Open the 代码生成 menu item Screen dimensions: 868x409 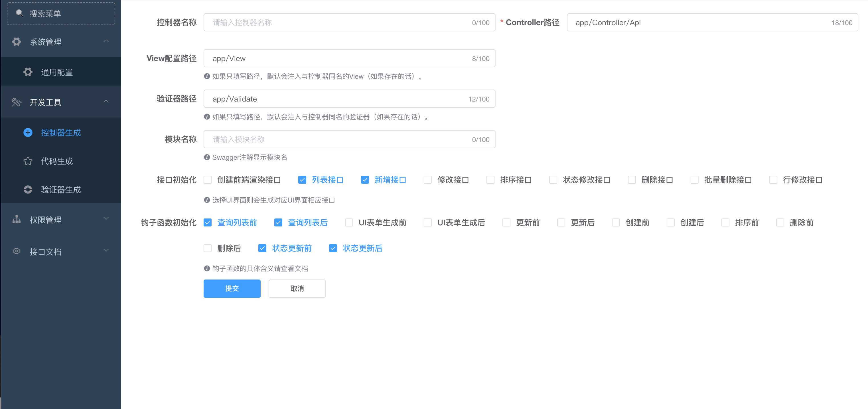tap(57, 161)
